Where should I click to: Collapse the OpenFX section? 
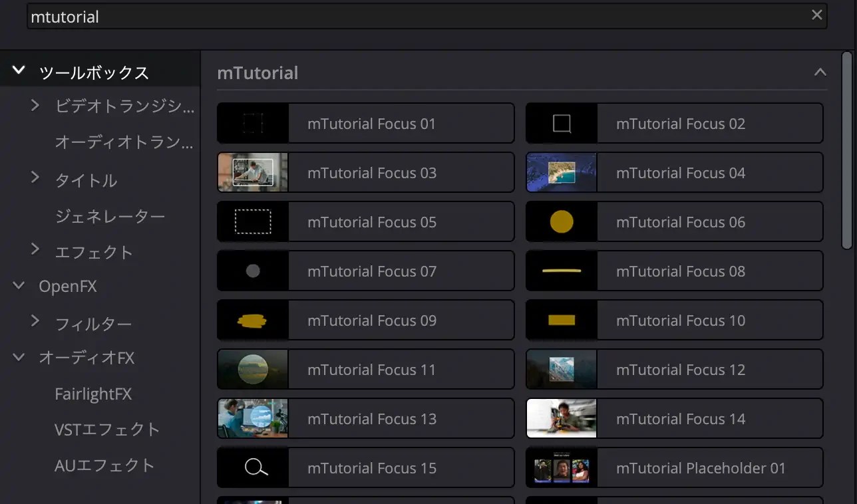(19, 286)
